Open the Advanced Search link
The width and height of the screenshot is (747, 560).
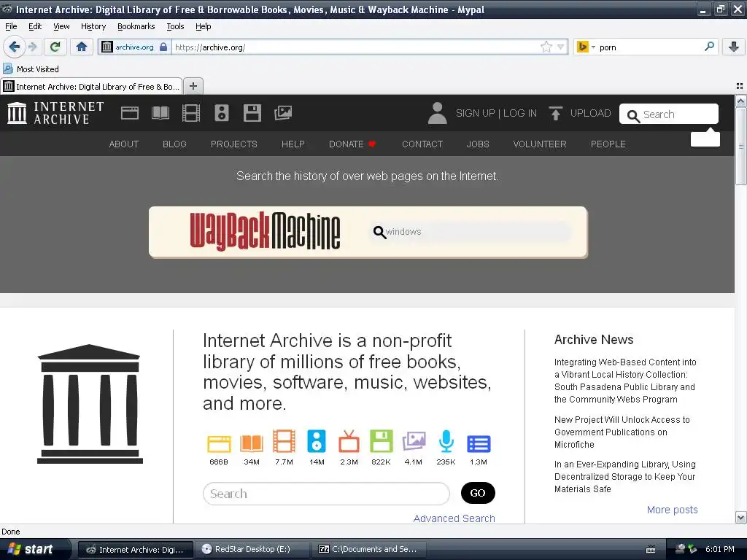point(454,518)
